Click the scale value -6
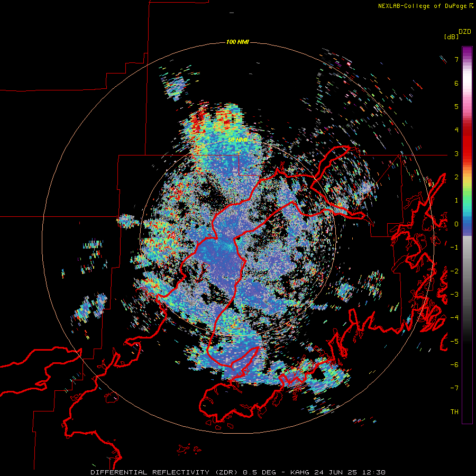Viewport: 476px width, 476px height. [454, 365]
